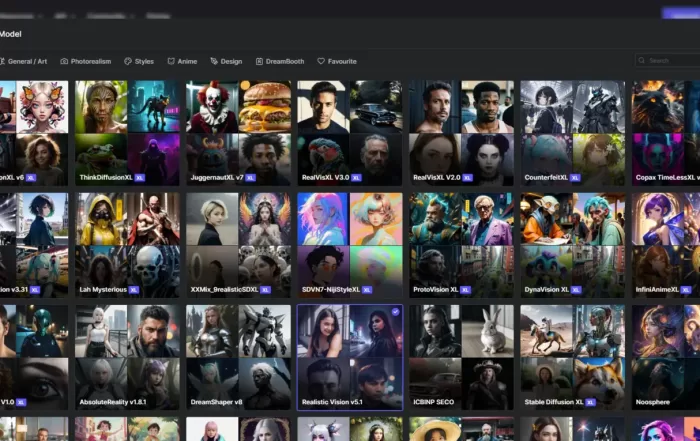This screenshot has height=441, width=700.
Task: Click the XL badge on Stable Diffusion XL
Action: [x=590, y=402]
